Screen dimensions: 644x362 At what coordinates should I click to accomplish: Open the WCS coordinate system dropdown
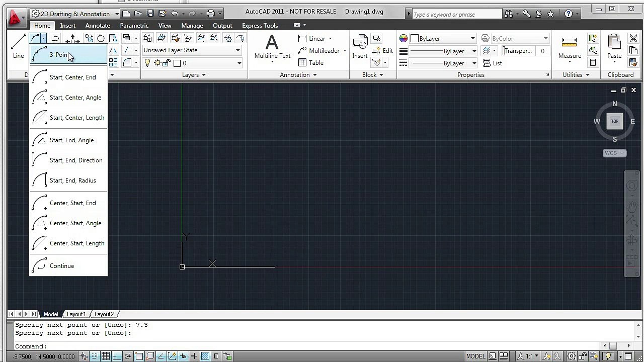(x=615, y=153)
